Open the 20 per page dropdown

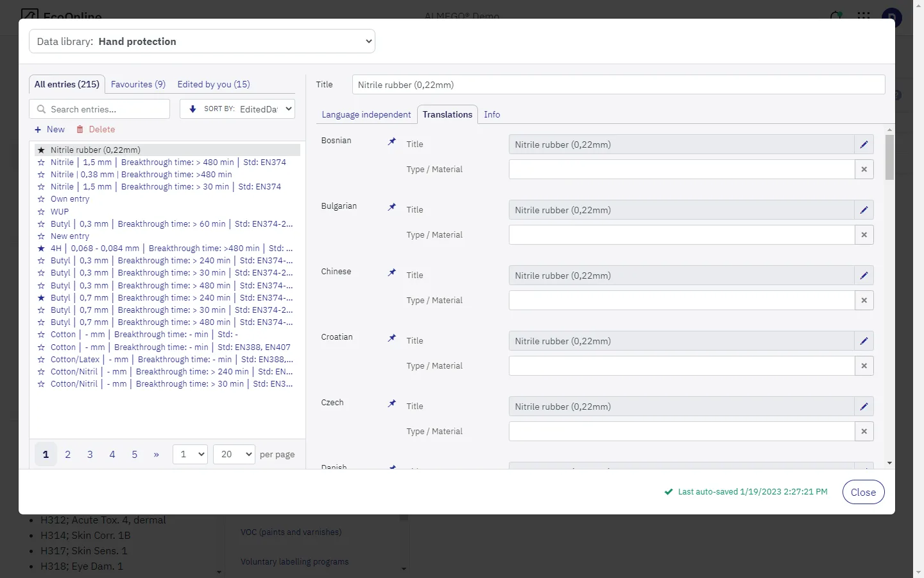234,454
